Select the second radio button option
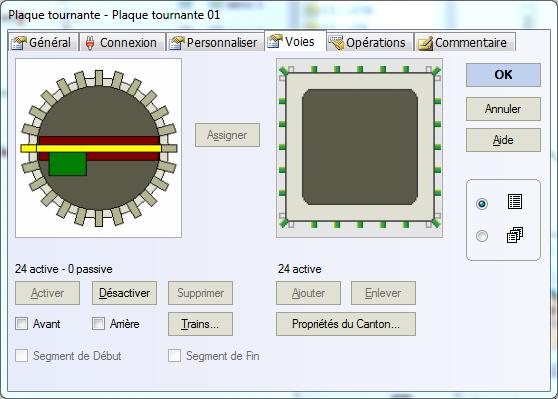558x399 pixels. point(482,236)
